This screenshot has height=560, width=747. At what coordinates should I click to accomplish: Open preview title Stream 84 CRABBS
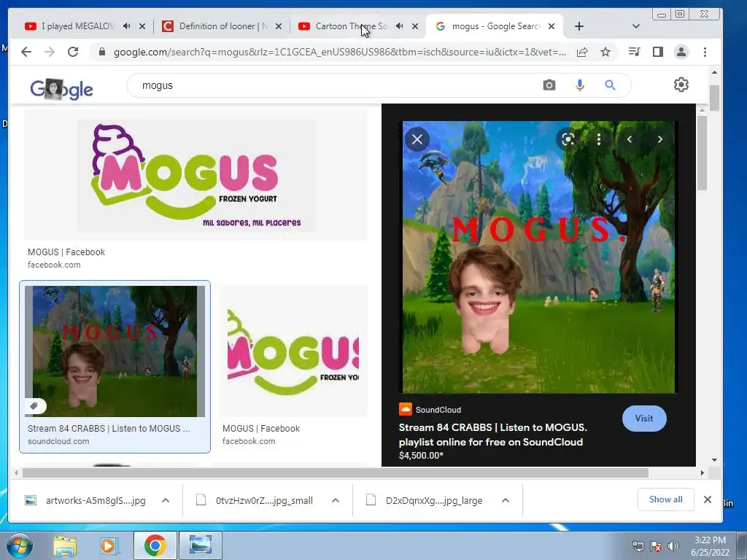tap(493, 435)
